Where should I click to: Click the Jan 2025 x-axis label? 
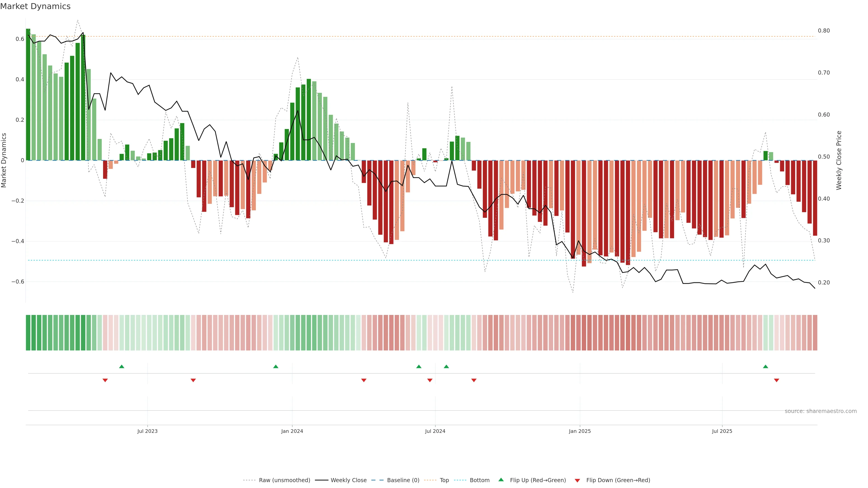tap(580, 431)
